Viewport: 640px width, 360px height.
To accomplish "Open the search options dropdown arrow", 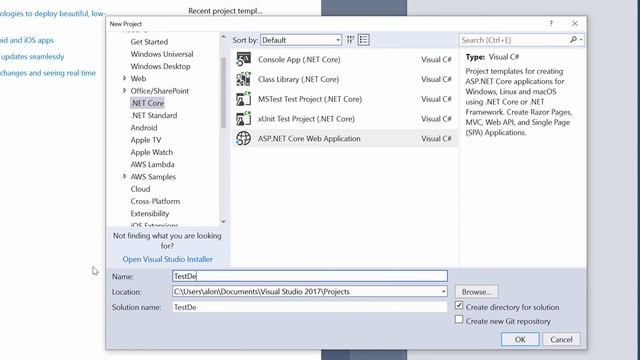I will point(581,40).
